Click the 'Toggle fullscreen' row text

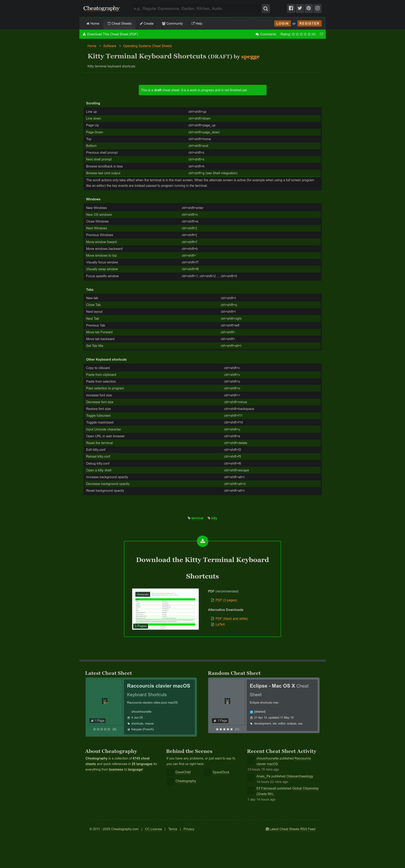(x=98, y=416)
